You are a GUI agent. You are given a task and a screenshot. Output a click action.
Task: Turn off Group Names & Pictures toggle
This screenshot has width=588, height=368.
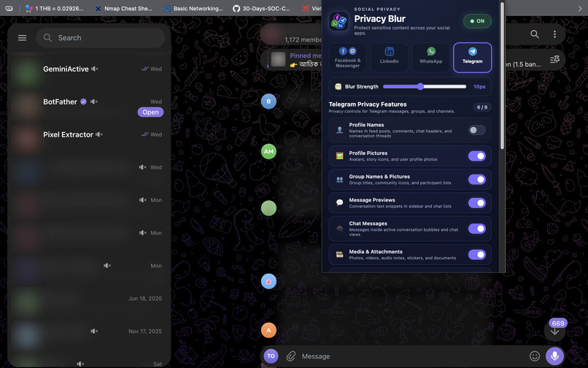(x=477, y=180)
